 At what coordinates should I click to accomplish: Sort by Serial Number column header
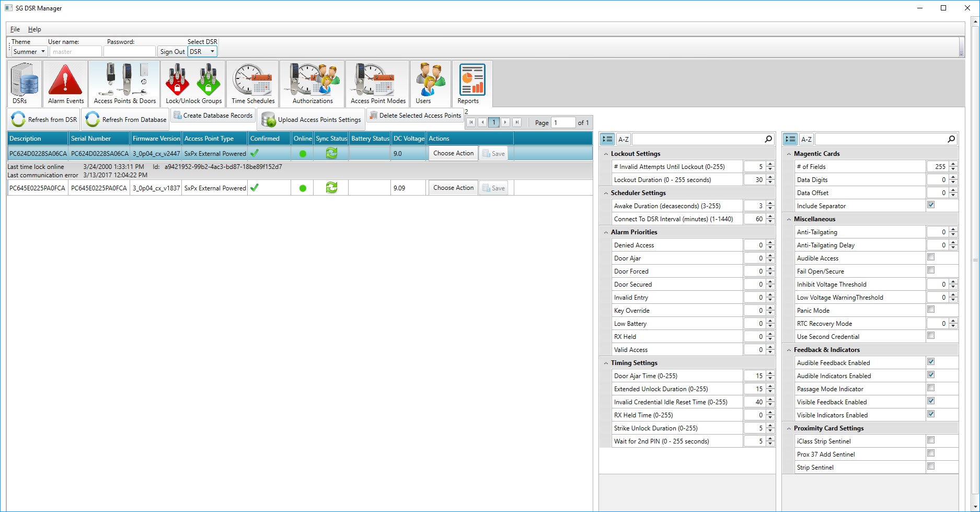pos(99,139)
